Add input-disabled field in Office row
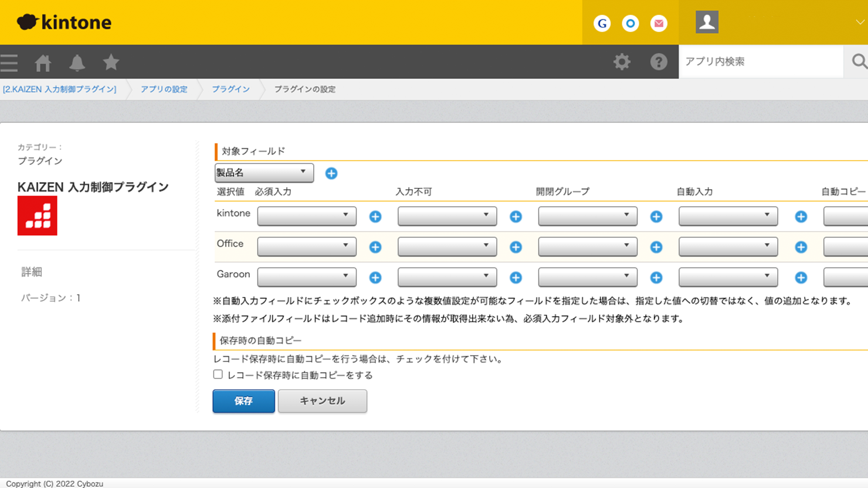868x488 pixels. 516,247
